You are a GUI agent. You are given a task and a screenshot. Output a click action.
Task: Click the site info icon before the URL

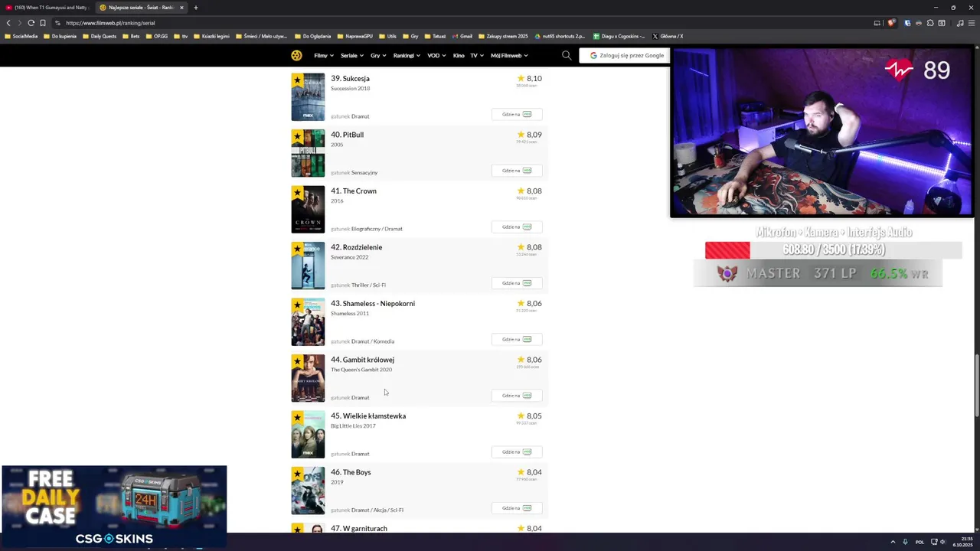pyautogui.click(x=57, y=23)
